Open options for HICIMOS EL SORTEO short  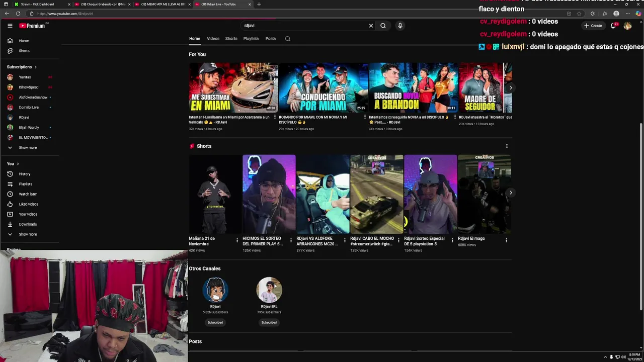(291, 240)
